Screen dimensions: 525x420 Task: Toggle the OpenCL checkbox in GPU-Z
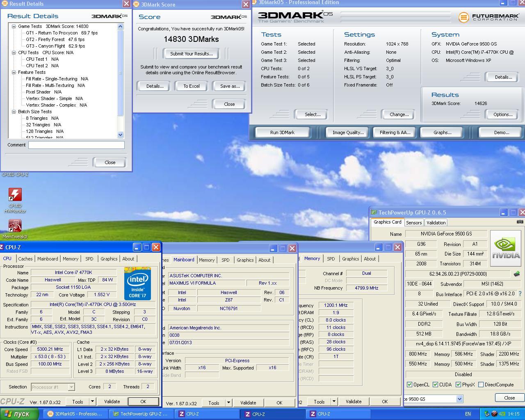point(409,385)
